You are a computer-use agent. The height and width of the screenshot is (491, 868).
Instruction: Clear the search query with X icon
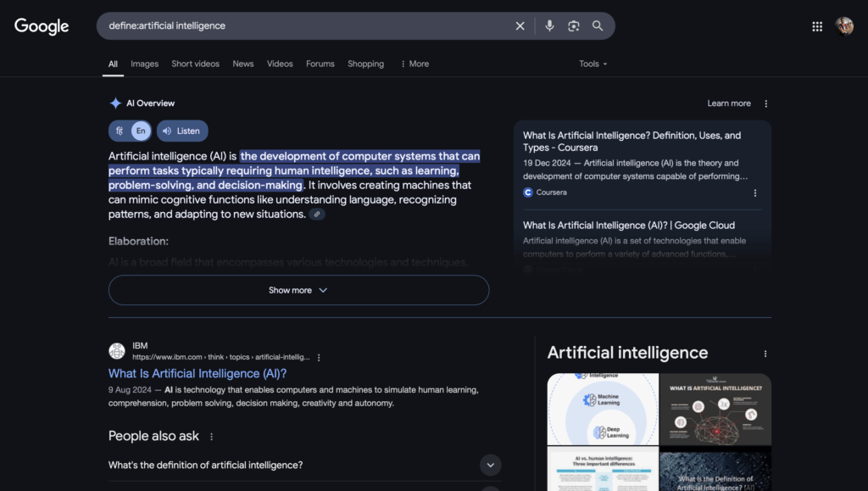(x=520, y=26)
